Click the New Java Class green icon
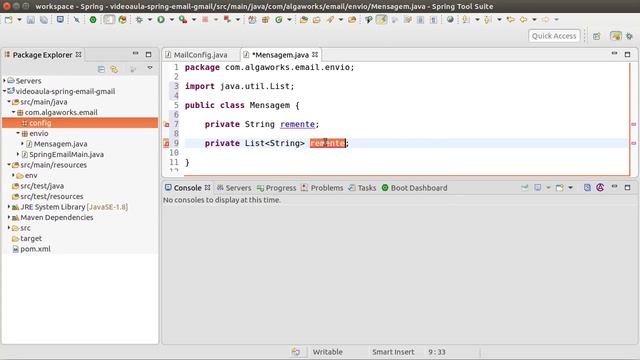This screenshot has width=640, height=360. click(x=279, y=20)
